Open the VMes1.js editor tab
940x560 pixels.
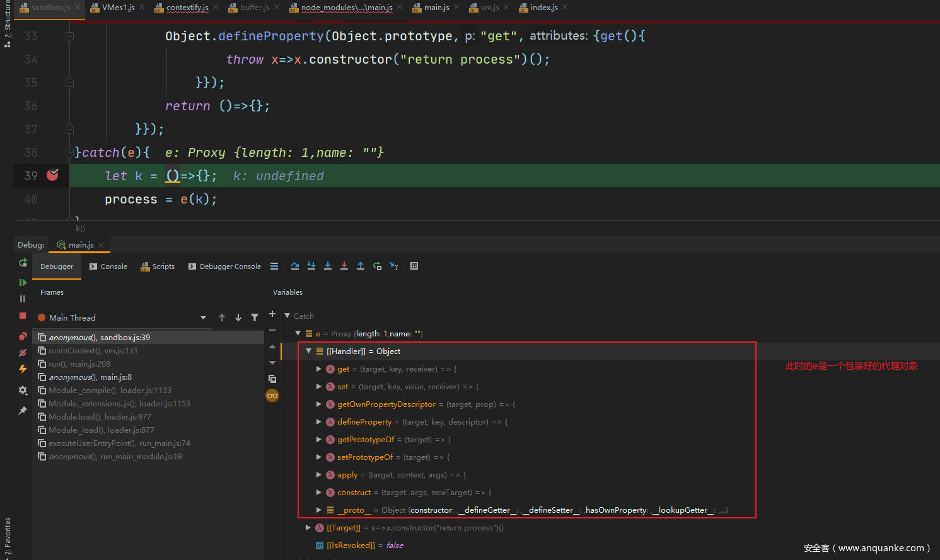117,8
